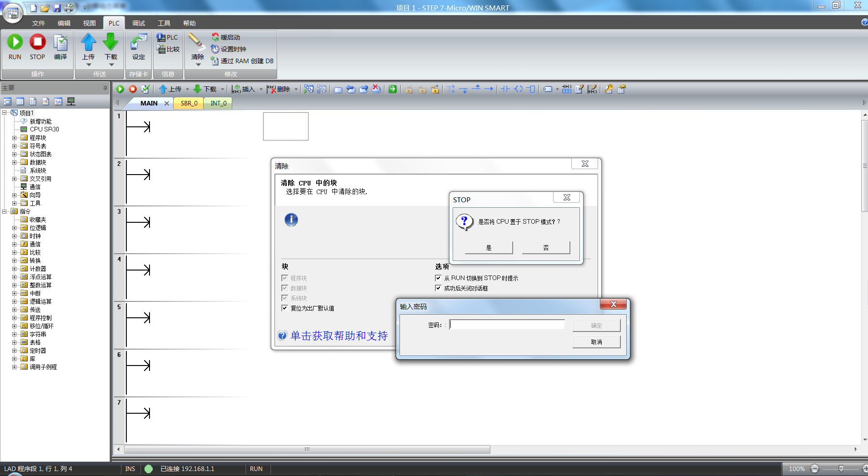Click the 上传 upload arrow in ribbon
Viewport: 868px width, 476px height.
pyautogui.click(x=89, y=42)
